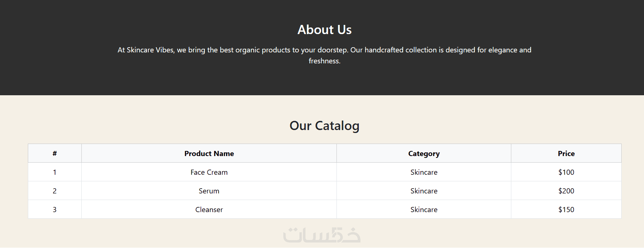Click the About Us heading
The width and height of the screenshot is (644, 248).
point(324,30)
